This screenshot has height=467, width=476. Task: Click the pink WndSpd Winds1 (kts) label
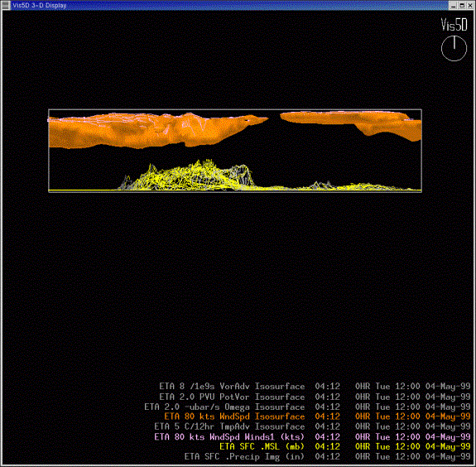229,437
